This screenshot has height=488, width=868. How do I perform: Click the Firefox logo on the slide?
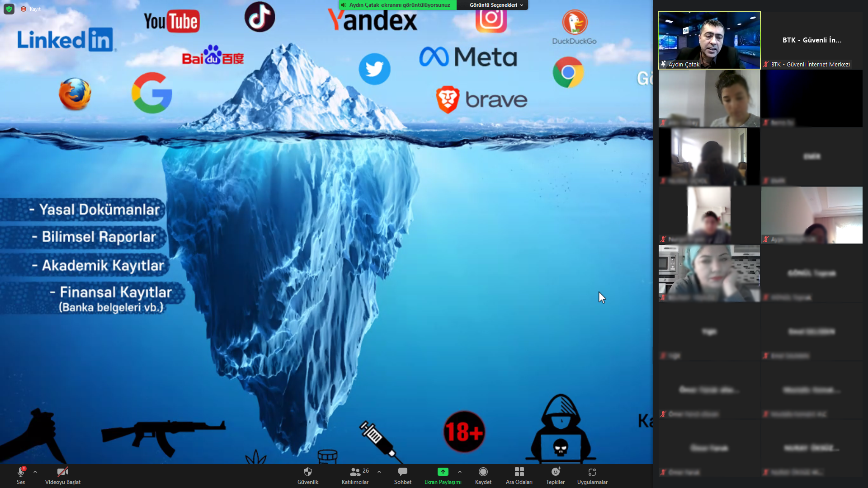(x=75, y=94)
